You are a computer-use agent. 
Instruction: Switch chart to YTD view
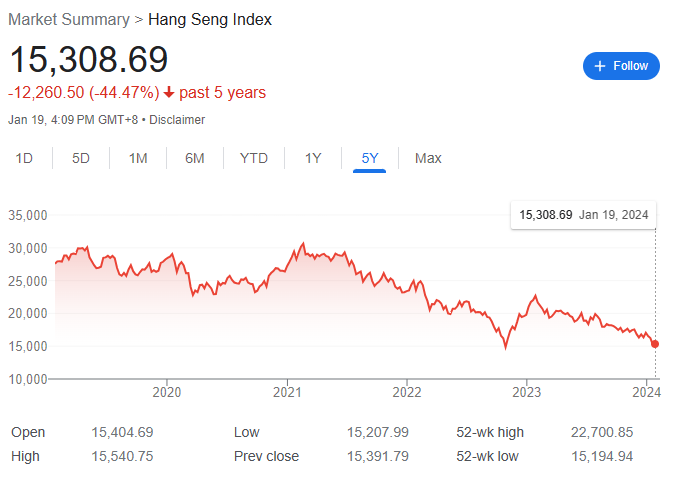(253, 158)
